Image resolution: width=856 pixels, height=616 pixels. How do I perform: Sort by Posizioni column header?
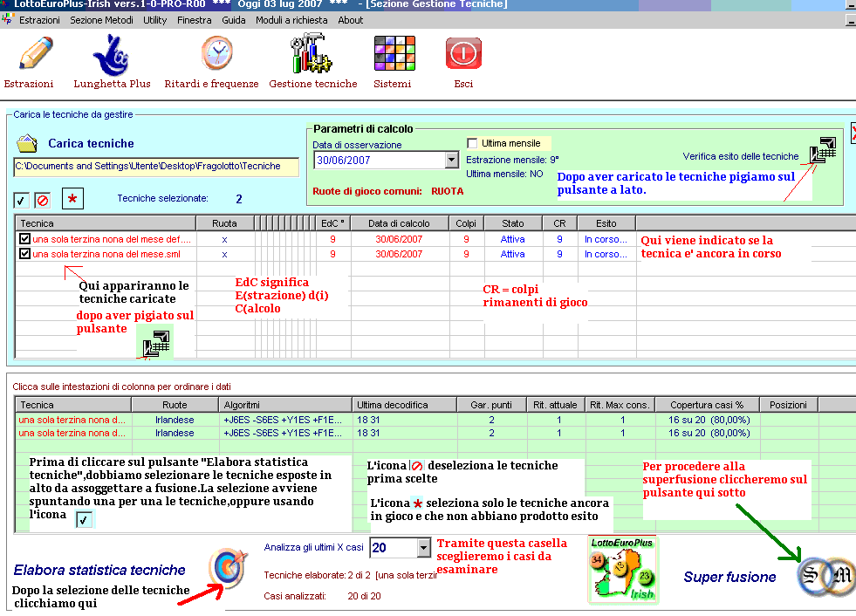point(788,405)
